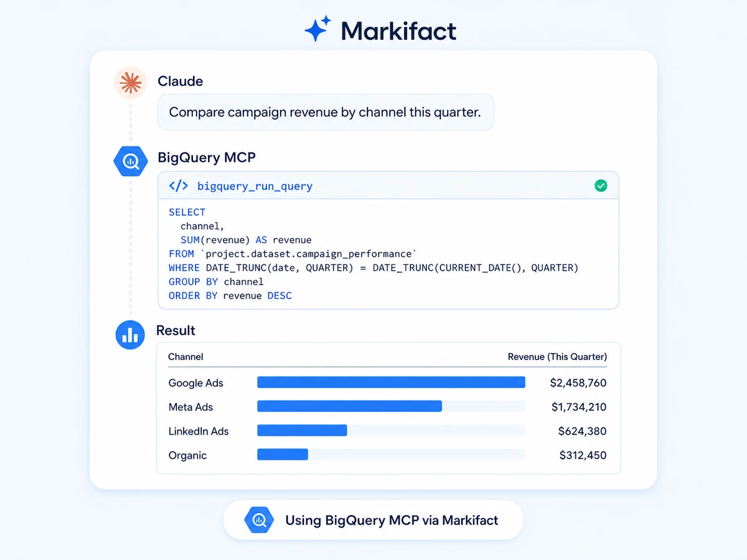Viewport: 747px width, 560px height.
Task: Click the Organic revenue bar
Action: (x=283, y=455)
